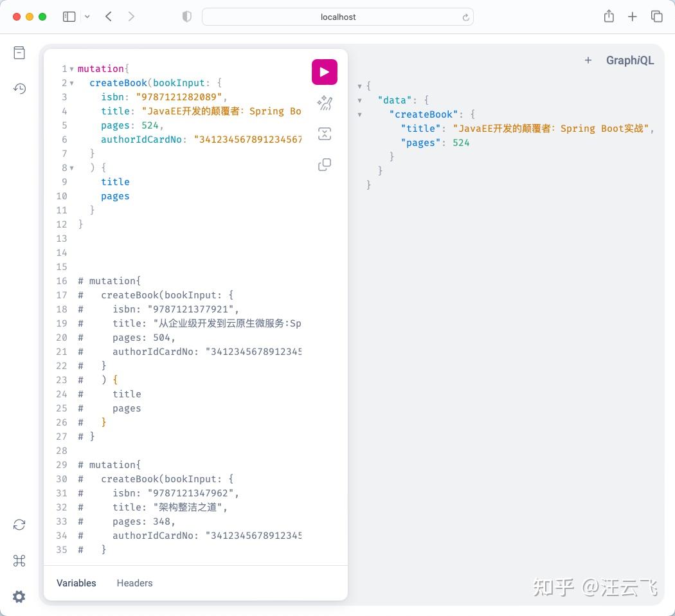Open the Safari tab overview
Viewport: 675px width, 616px height.
(x=657, y=17)
